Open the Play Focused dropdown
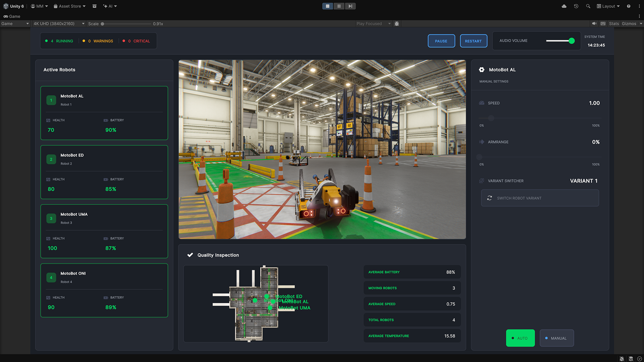This screenshot has height=362, width=644. tap(374, 23)
